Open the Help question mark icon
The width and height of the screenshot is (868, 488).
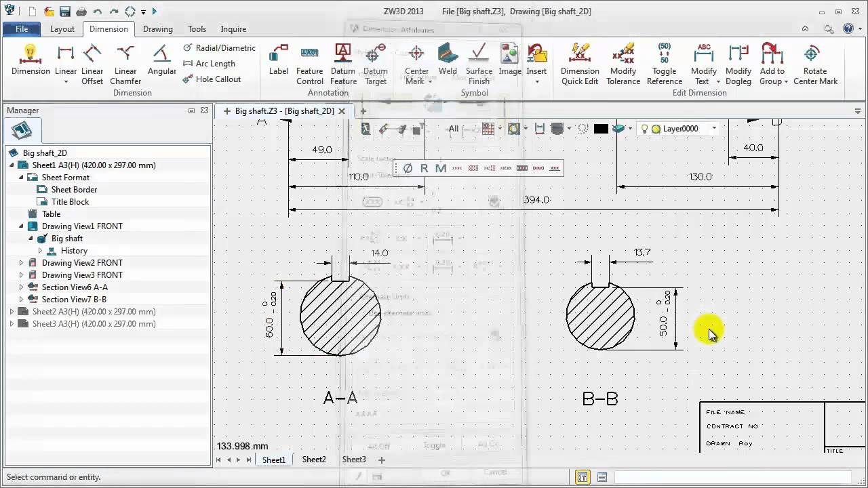(848, 29)
